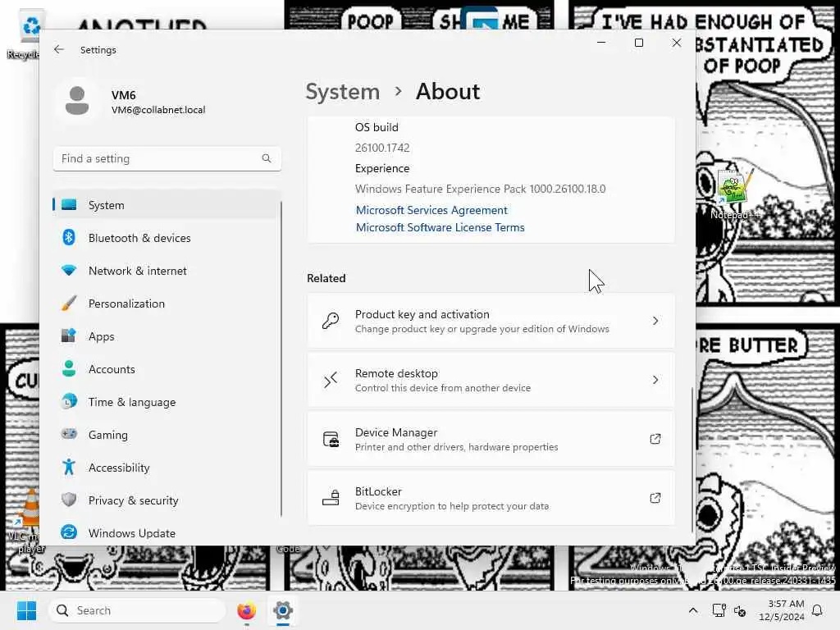Open Privacy & security category
Viewport: 840px width, 630px height.
(x=167, y=500)
